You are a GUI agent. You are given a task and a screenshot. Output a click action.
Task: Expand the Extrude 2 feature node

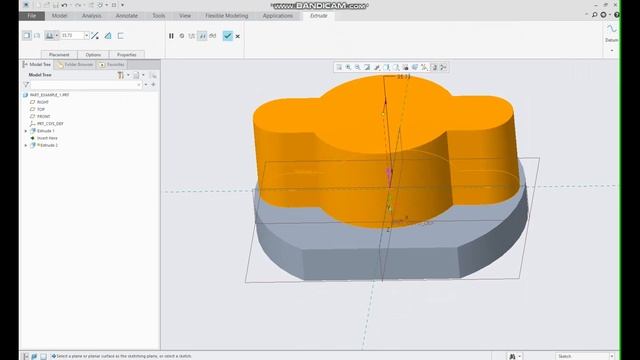tap(26, 145)
